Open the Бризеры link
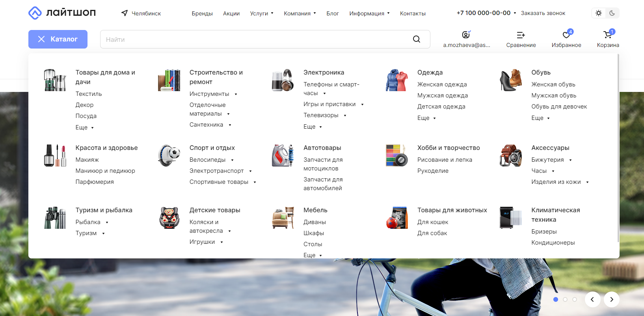The height and width of the screenshot is (316, 644). tap(544, 232)
